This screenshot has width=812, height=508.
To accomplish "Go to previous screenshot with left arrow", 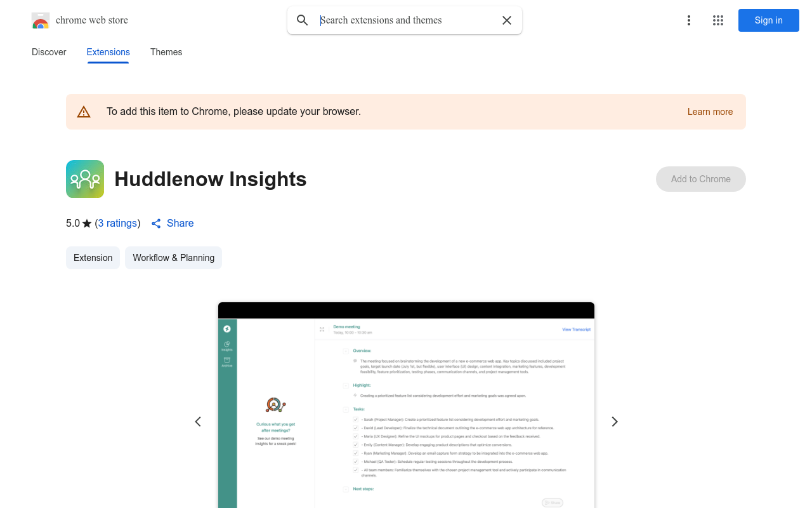I will [198, 422].
